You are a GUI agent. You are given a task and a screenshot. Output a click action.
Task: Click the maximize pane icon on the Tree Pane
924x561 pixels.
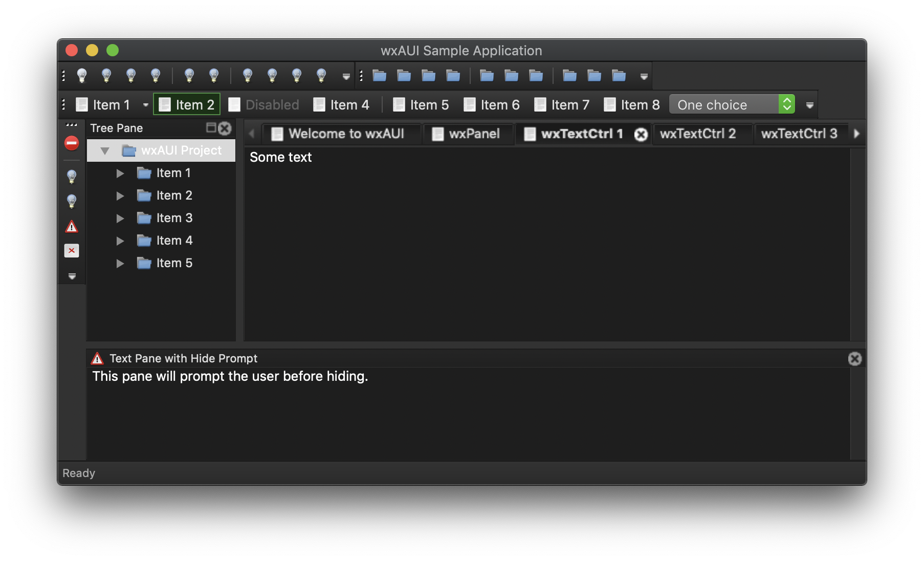tap(211, 128)
